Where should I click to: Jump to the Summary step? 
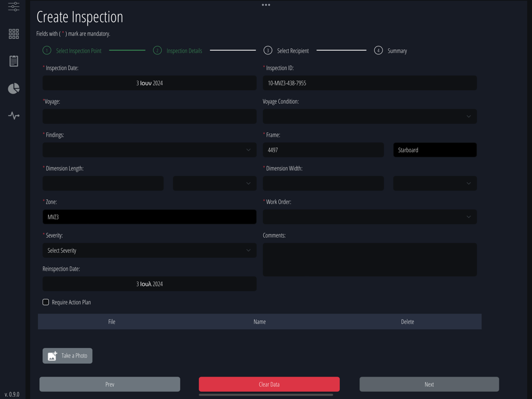coord(390,50)
